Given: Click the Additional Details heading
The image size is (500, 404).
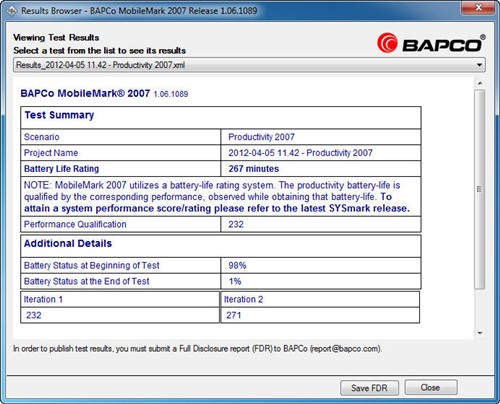Looking at the screenshot, I should [68, 243].
